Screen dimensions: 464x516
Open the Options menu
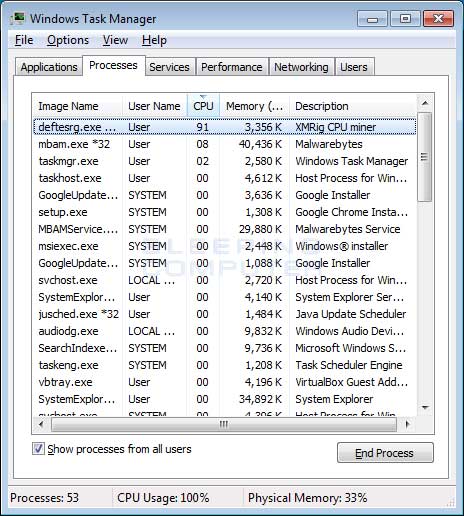click(68, 40)
